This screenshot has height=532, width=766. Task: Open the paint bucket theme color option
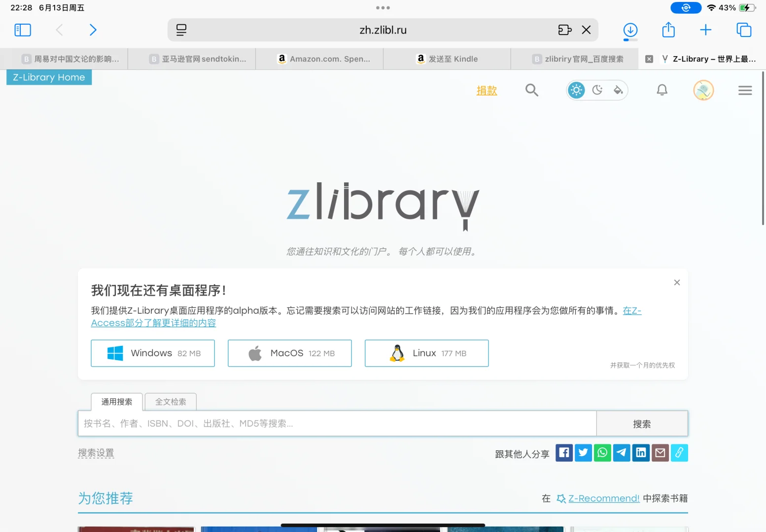click(x=618, y=90)
